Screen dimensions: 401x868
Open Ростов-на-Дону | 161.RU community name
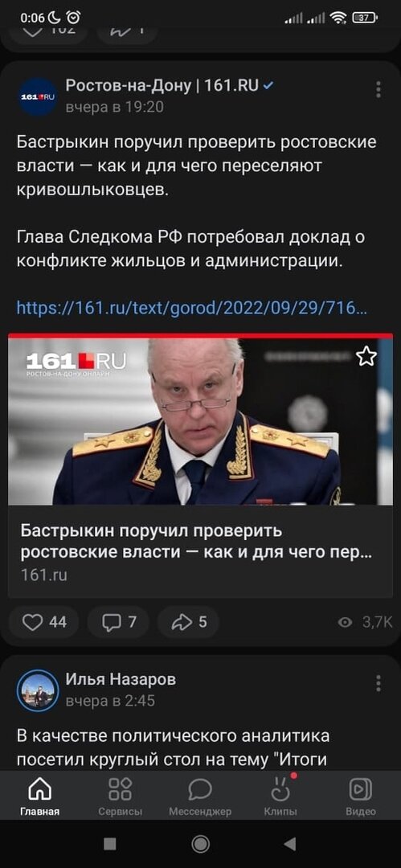[162, 86]
